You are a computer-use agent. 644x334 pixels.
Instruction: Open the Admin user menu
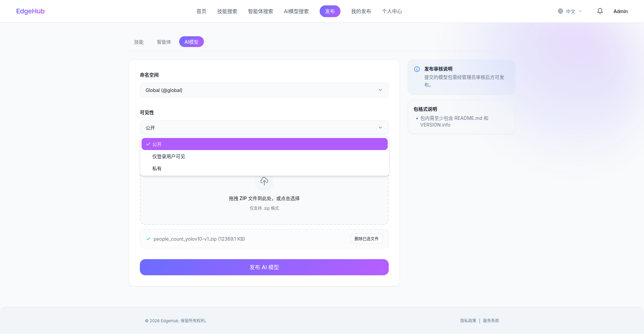[x=621, y=11]
